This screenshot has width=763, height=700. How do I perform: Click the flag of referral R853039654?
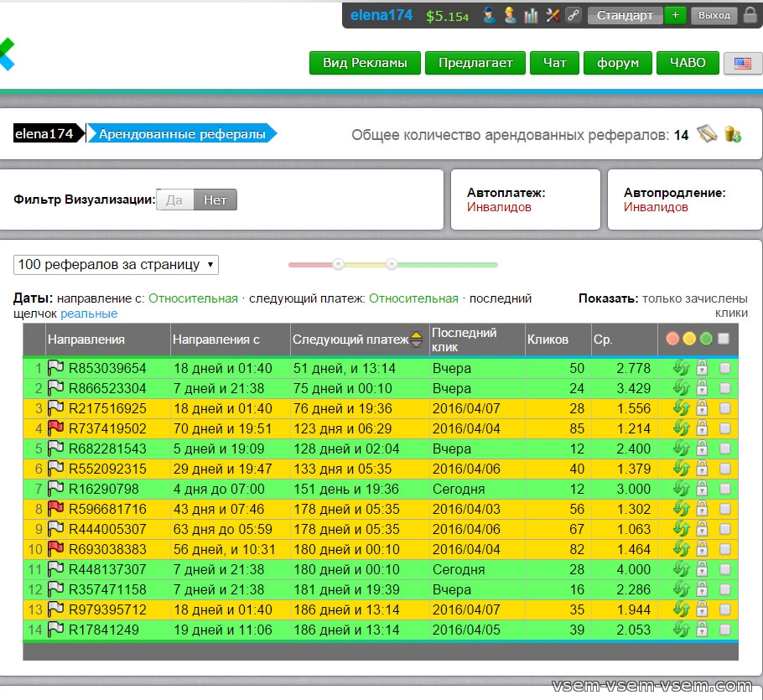point(56,368)
